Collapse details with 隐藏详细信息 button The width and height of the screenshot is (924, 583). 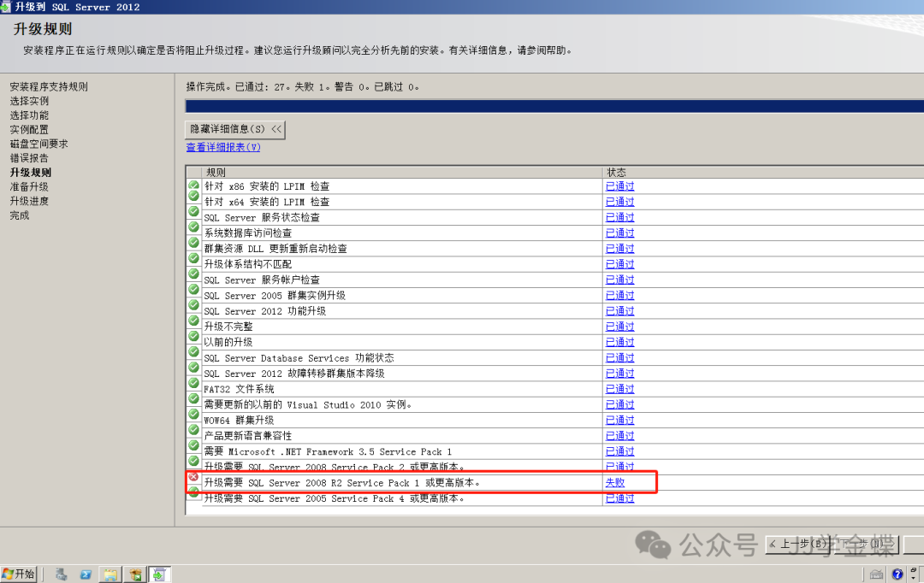[x=235, y=129]
